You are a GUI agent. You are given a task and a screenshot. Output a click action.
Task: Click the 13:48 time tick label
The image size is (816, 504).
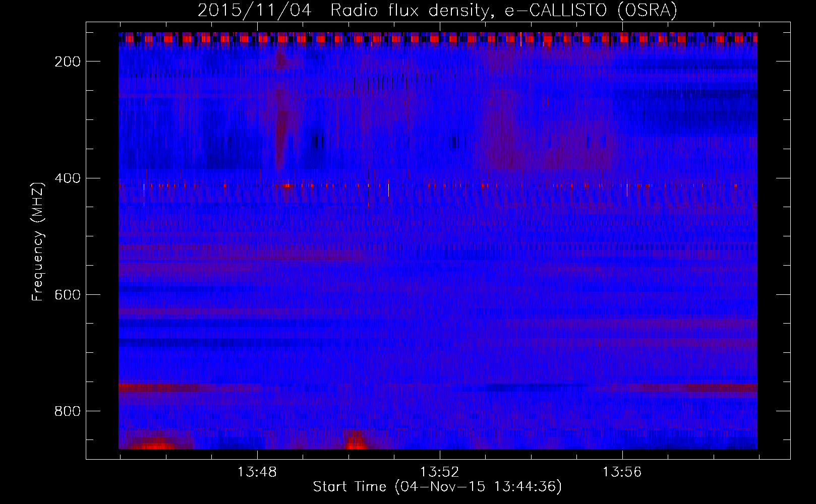point(257,472)
